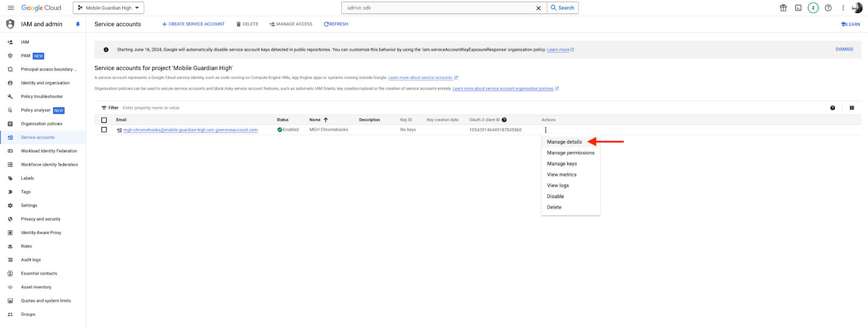The width and height of the screenshot is (868, 330).
Task: Open the top bar more options menu
Action: (x=843, y=8)
